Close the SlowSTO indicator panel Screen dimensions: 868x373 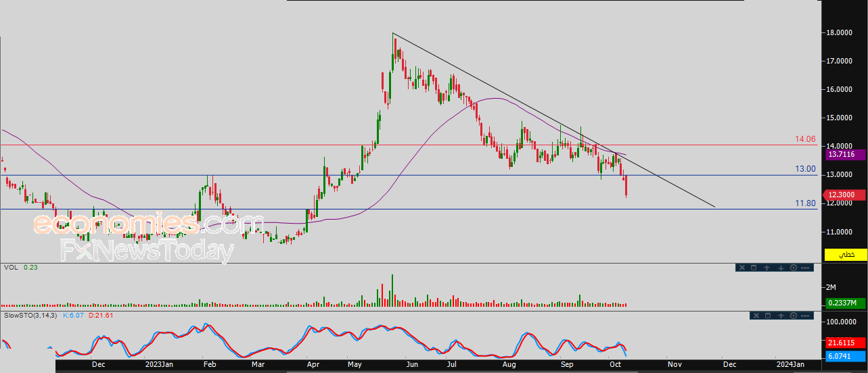(x=756, y=316)
